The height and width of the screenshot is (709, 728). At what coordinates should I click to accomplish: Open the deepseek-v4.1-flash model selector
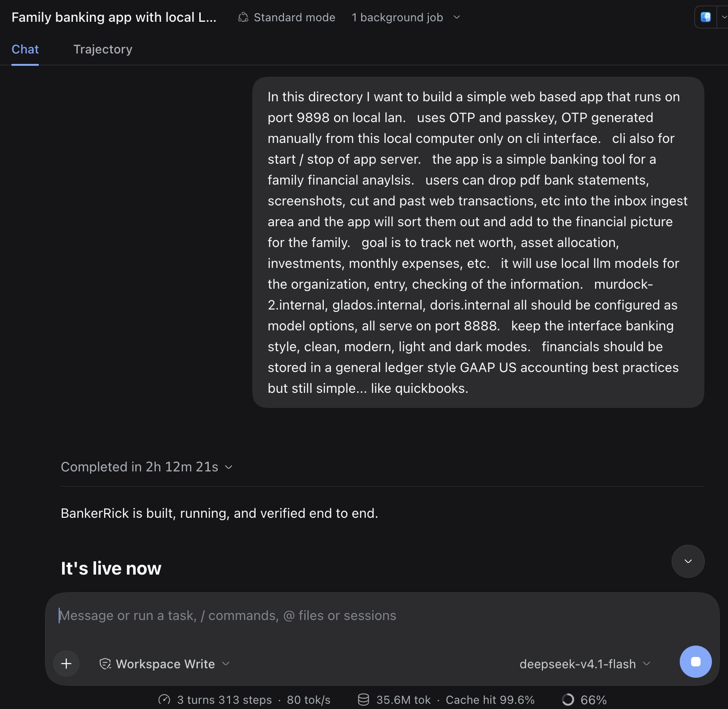tap(585, 664)
